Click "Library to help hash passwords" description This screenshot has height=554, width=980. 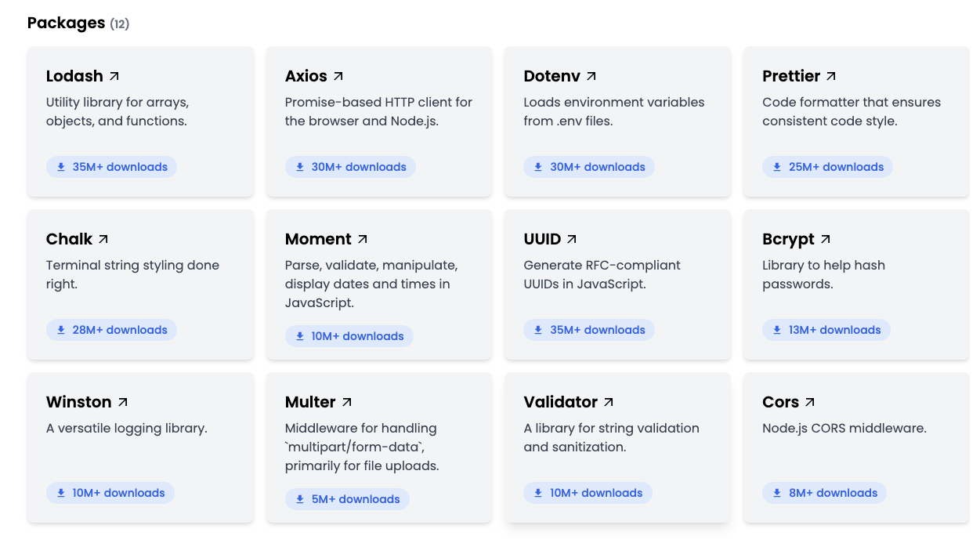[x=823, y=274]
